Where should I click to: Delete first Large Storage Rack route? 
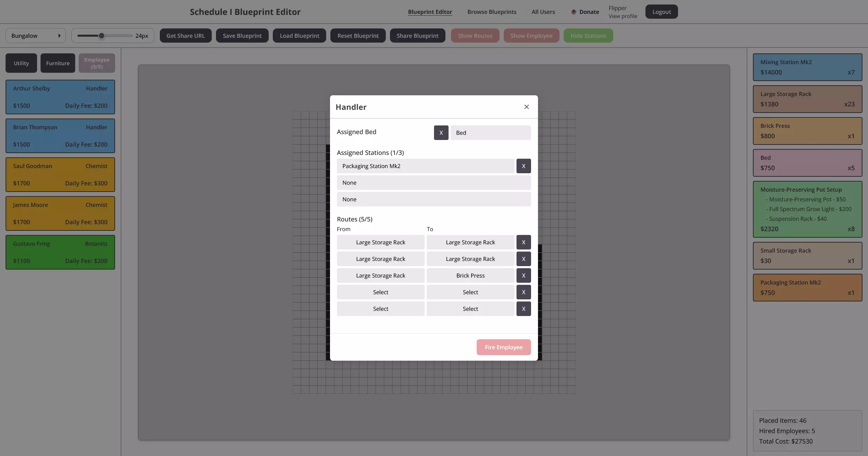coord(523,242)
